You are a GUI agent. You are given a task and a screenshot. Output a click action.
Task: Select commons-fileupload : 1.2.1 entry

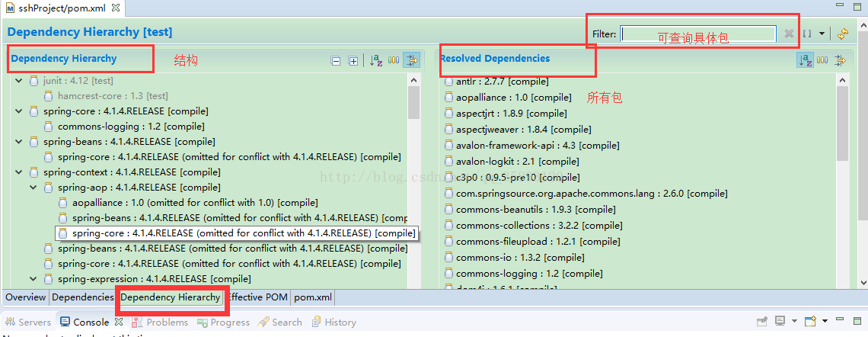coord(538,242)
